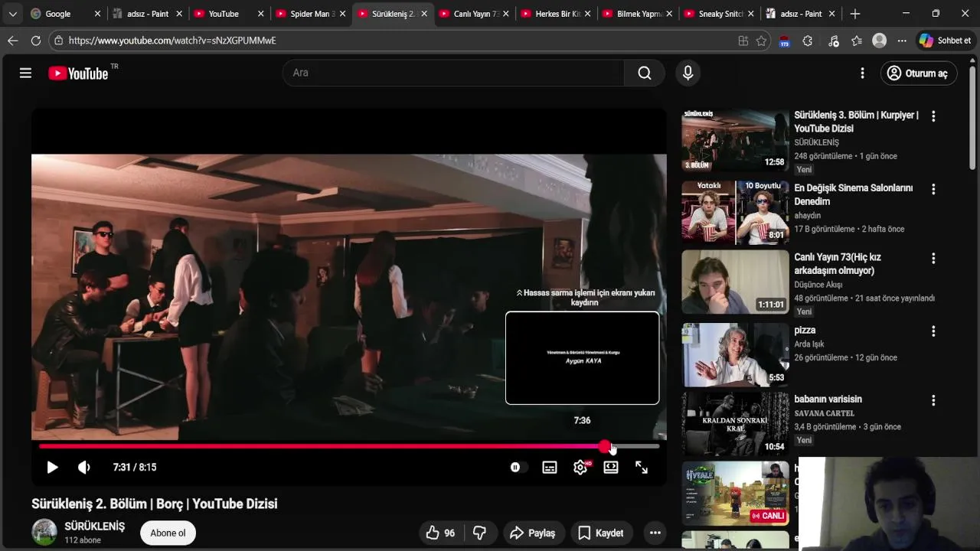Switch to the first adsız - Paint tab

(145, 14)
